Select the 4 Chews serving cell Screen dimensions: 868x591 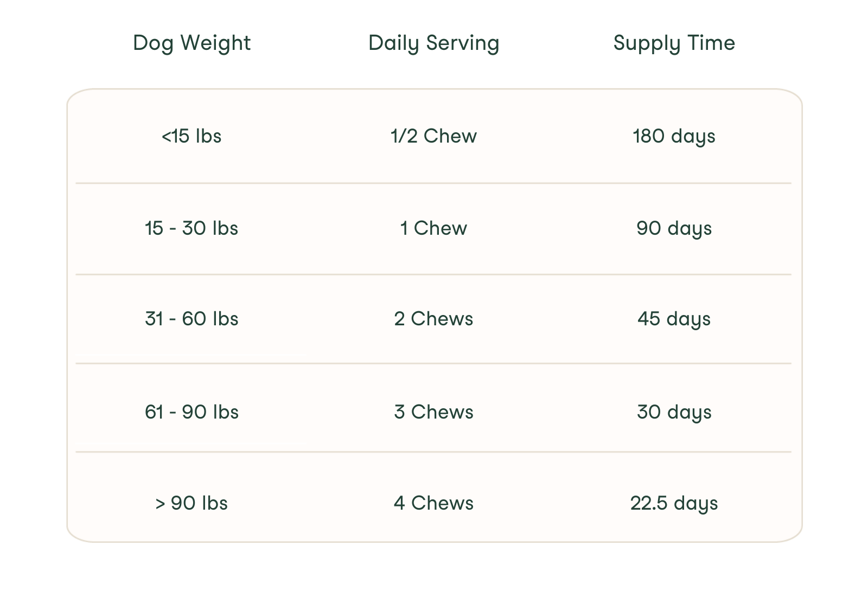click(433, 503)
